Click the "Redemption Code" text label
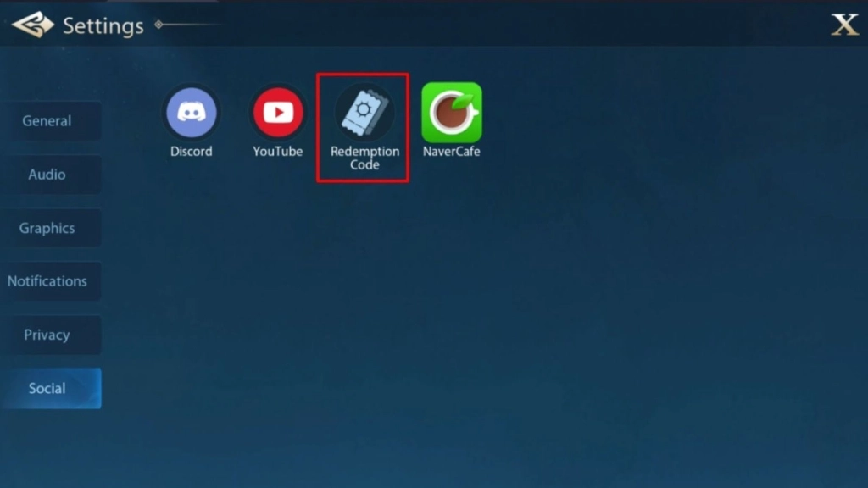 (x=364, y=158)
